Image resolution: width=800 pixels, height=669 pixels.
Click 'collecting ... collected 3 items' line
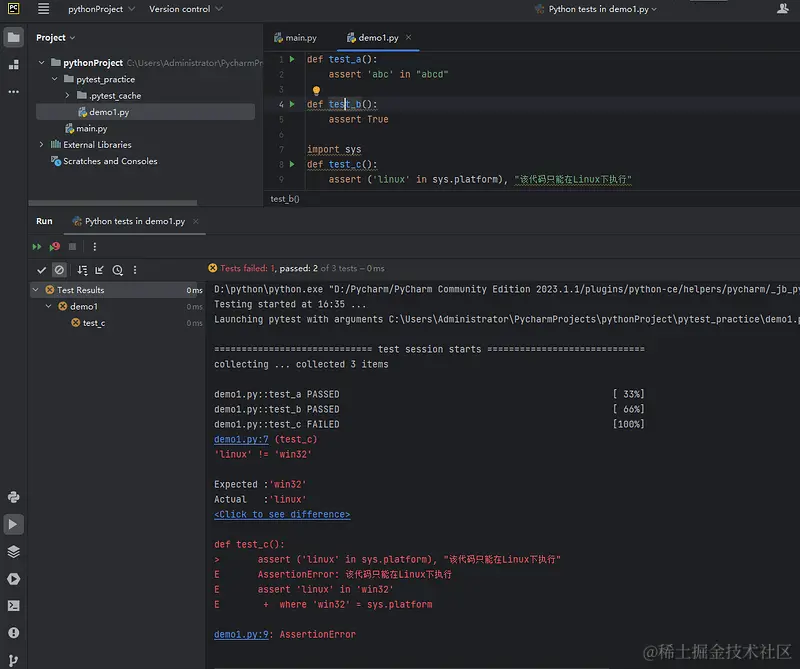tap(301, 364)
